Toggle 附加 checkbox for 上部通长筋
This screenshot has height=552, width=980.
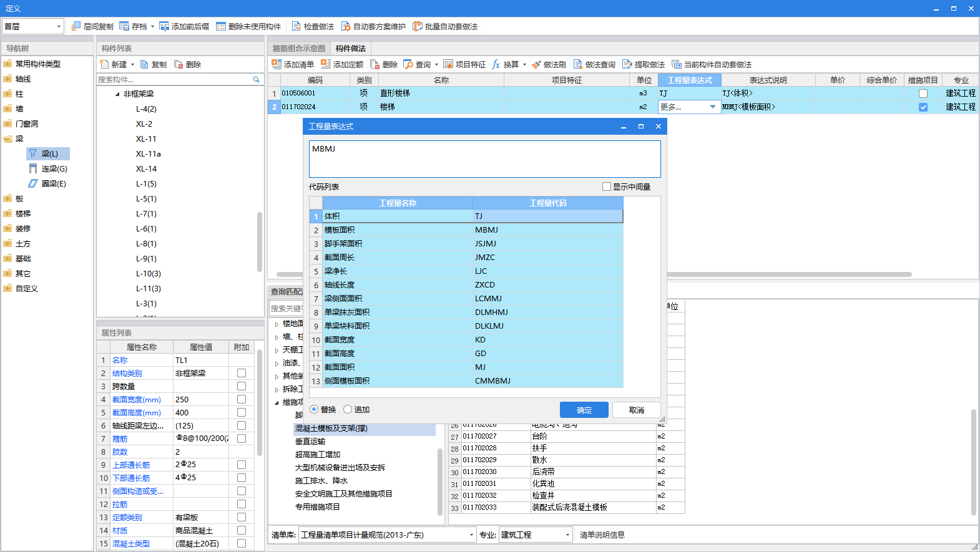coord(242,465)
